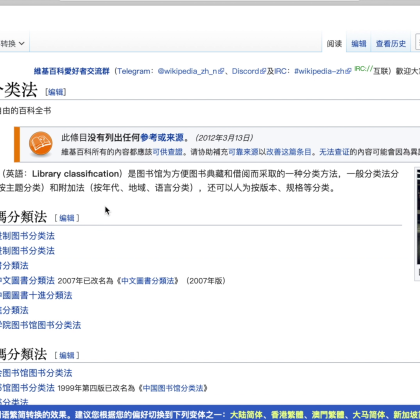Select the text "Library classification"
The width and height of the screenshot is (420, 420).
click(x=75, y=174)
